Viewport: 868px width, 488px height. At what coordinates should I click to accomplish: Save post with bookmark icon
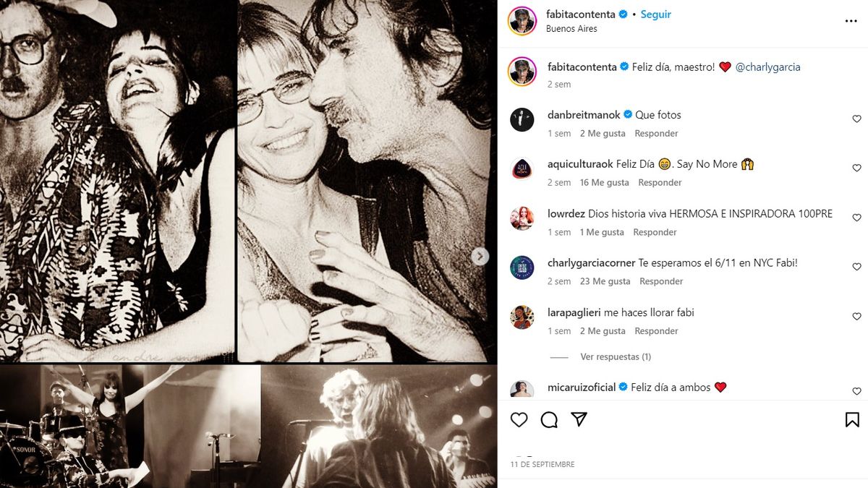coord(852,419)
